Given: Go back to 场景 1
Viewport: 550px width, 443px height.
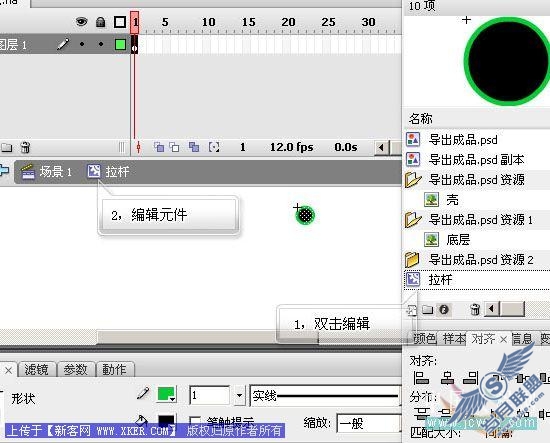Looking at the screenshot, I should tap(46, 172).
